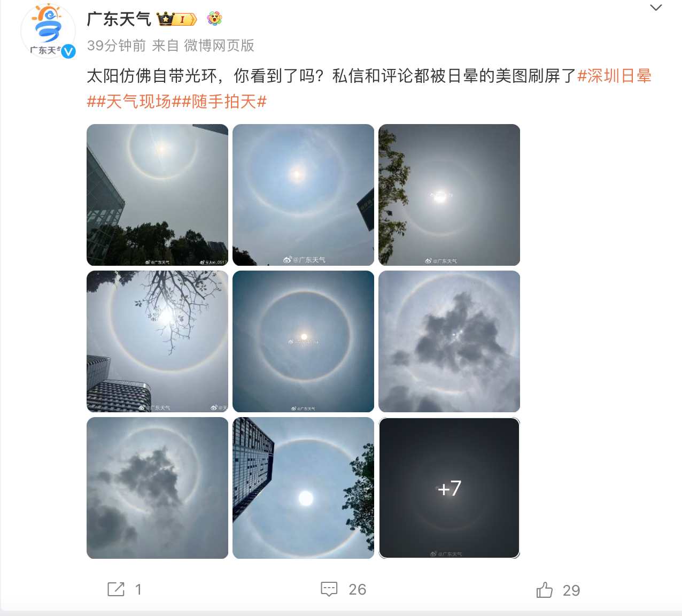Open the 广东天气 username link

[x=119, y=19]
